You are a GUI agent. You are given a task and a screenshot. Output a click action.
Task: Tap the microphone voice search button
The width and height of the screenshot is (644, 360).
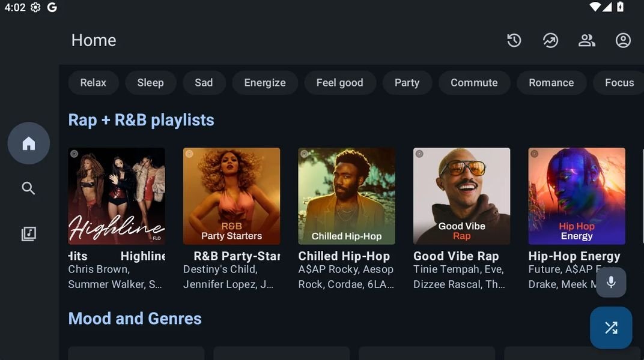pos(611,283)
